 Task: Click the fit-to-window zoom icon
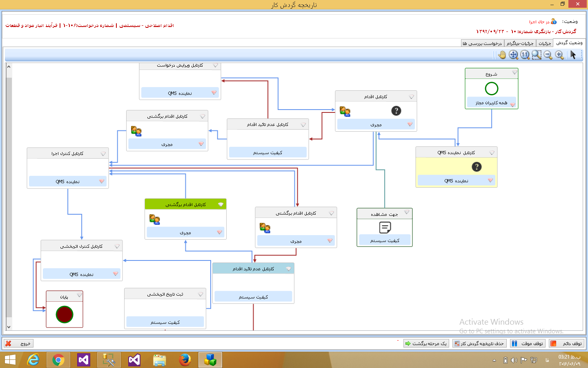(x=514, y=55)
